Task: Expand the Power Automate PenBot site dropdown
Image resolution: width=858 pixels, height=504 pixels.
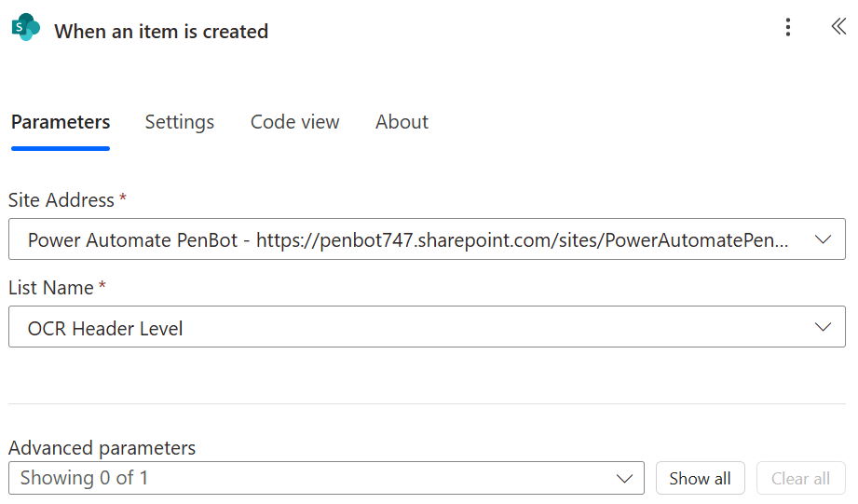Action: [x=410, y=239]
